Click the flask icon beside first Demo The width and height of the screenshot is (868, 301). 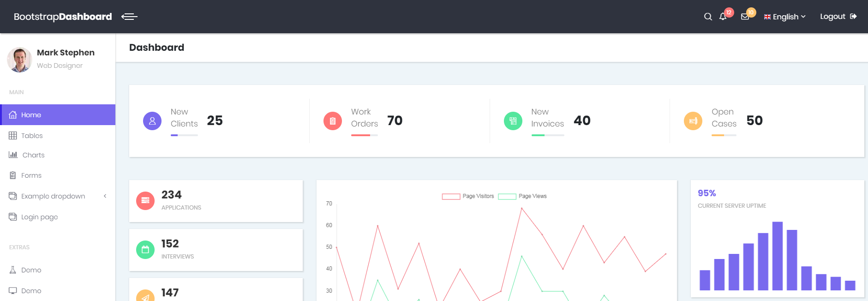(13, 270)
